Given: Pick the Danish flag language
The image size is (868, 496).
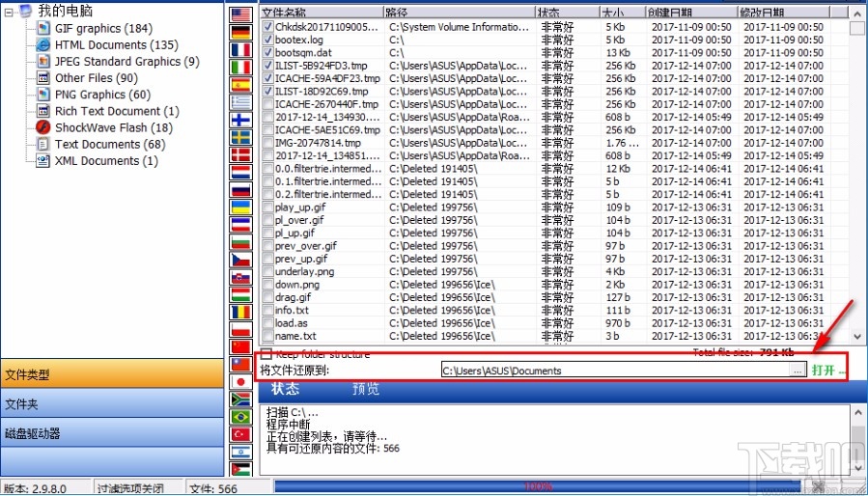Looking at the screenshot, I should (x=241, y=154).
